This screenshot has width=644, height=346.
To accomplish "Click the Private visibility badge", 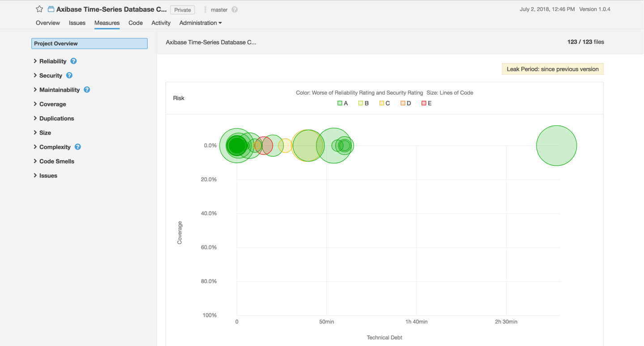I will coord(183,10).
